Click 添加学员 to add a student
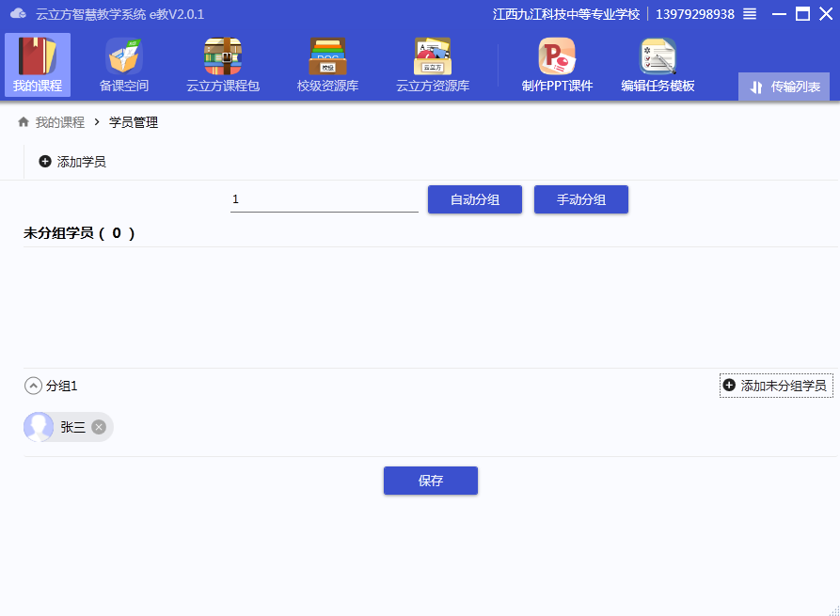 click(x=72, y=162)
